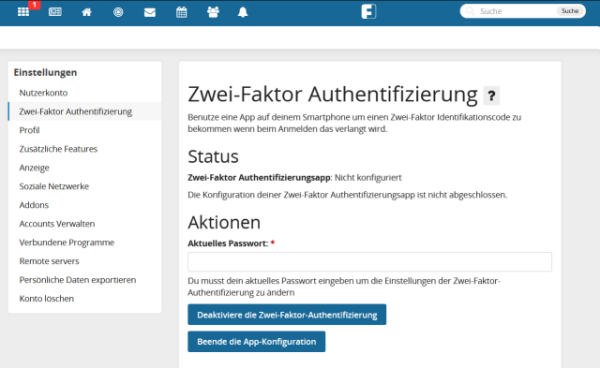Open the help question mark icon
The height and width of the screenshot is (368, 600).
click(492, 96)
